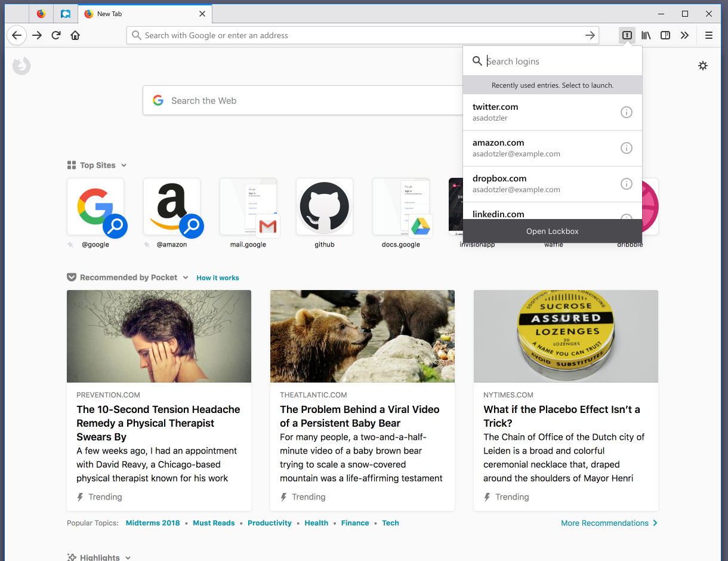Image resolution: width=728 pixels, height=561 pixels.
Task: Collapse the Top Sites section
Action: click(x=124, y=165)
